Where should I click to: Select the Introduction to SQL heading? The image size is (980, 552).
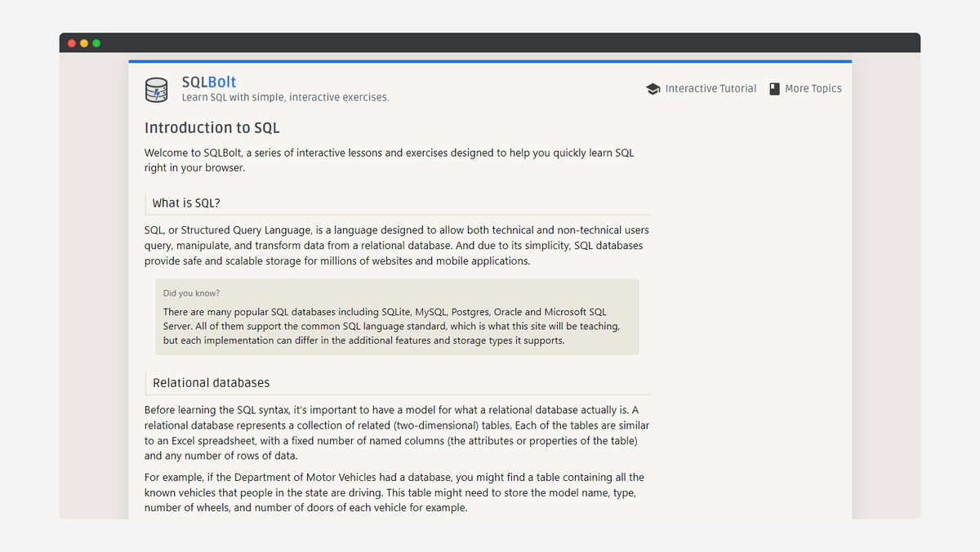(x=212, y=128)
